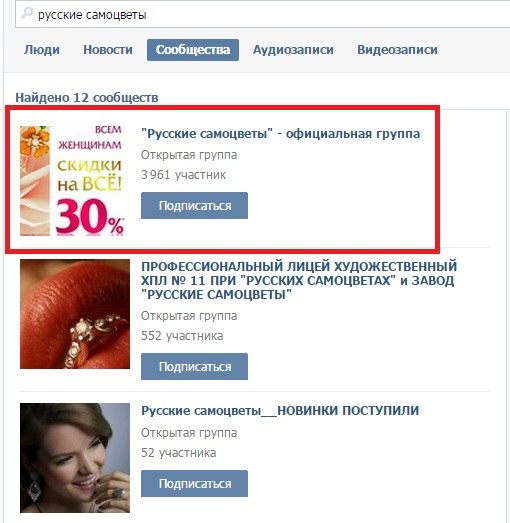The image size is (510, 523).
Task: Subscribe to the official Русские самоцветы group
Action: pyautogui.click(x=194, y=205)
